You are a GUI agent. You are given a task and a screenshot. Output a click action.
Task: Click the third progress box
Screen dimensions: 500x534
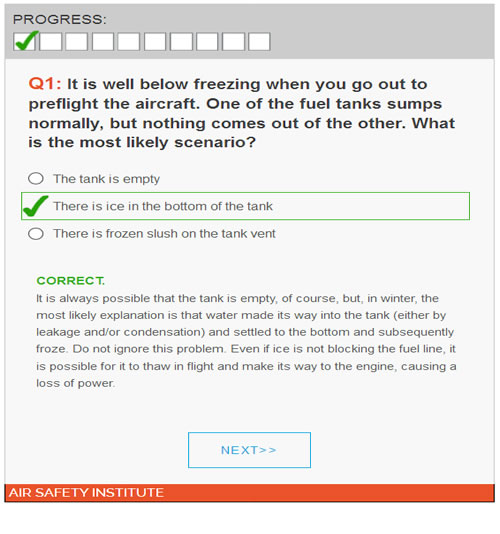[77, 42]
